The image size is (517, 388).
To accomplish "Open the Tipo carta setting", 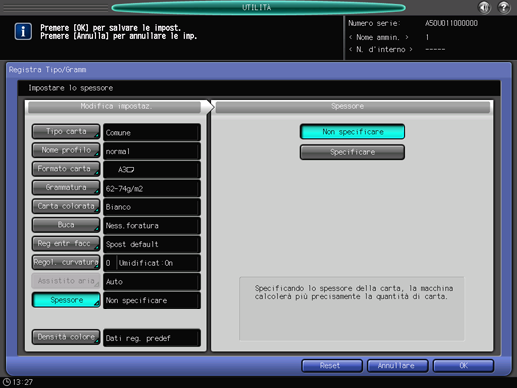I will [66, 131].
